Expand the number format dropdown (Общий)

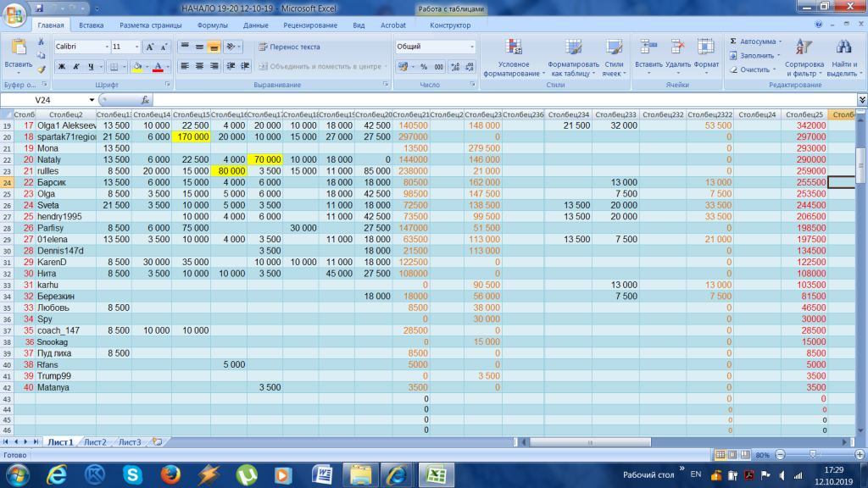[x=471, y=47]
